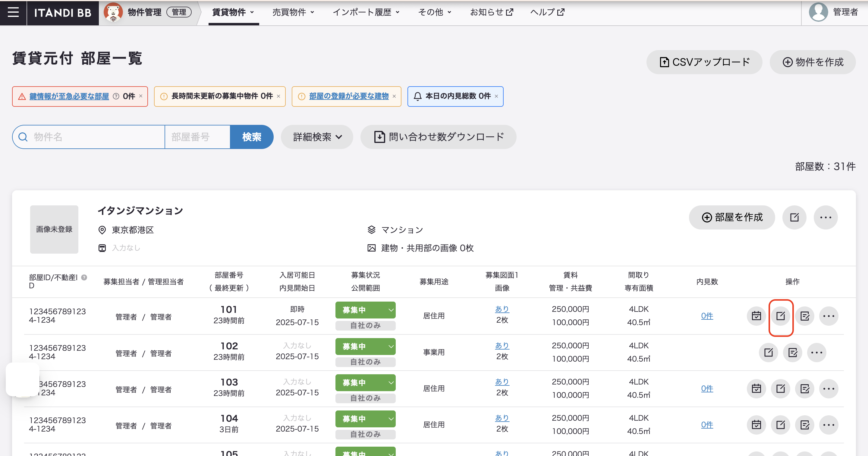Click the 部屋を作成 button

click(x=732, y=217)
